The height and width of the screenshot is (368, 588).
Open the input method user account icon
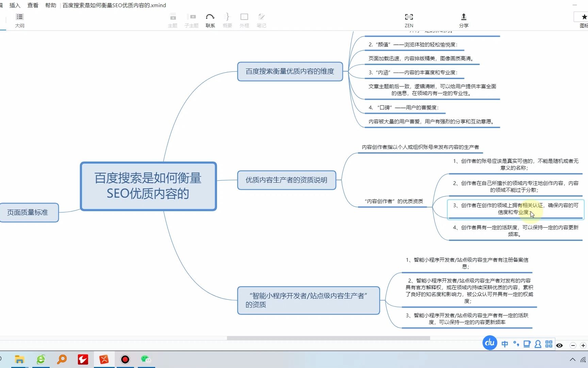538,344
